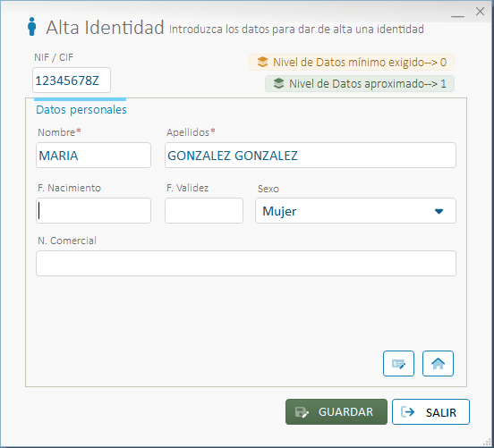Click the F. Validez date field
The height and width of the screenshot is (448, 494).
tap(204, 211)
